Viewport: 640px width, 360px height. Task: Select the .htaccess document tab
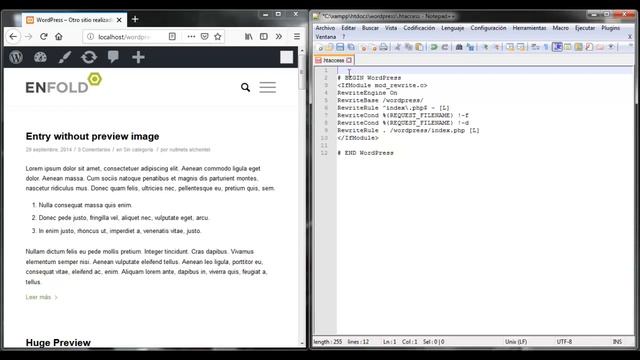pyautogui.click(x=333, y=60)
